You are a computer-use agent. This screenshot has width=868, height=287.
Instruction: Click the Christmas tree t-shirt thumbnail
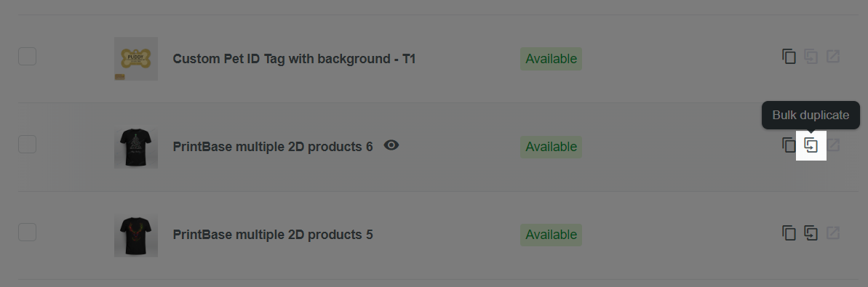click(x=136, y=147)
